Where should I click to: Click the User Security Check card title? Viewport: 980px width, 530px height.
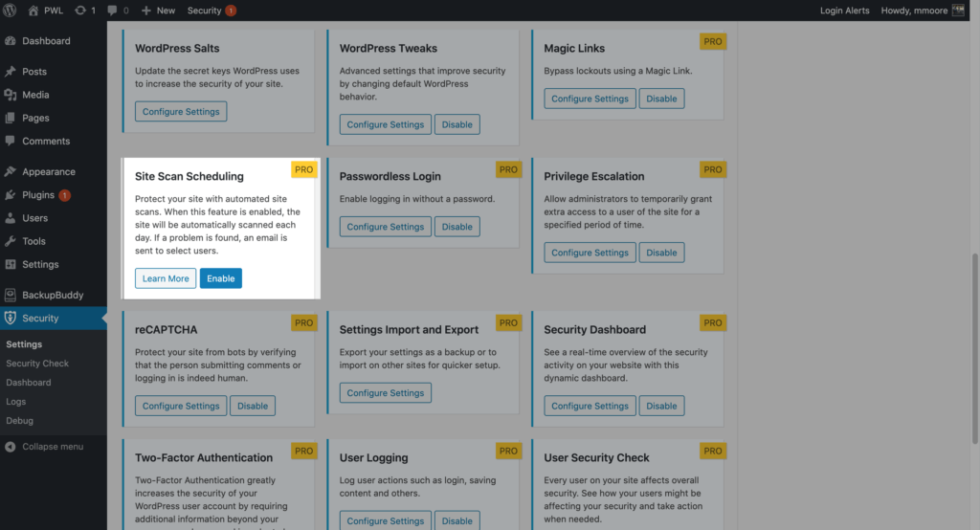click(x=596, y=457)
